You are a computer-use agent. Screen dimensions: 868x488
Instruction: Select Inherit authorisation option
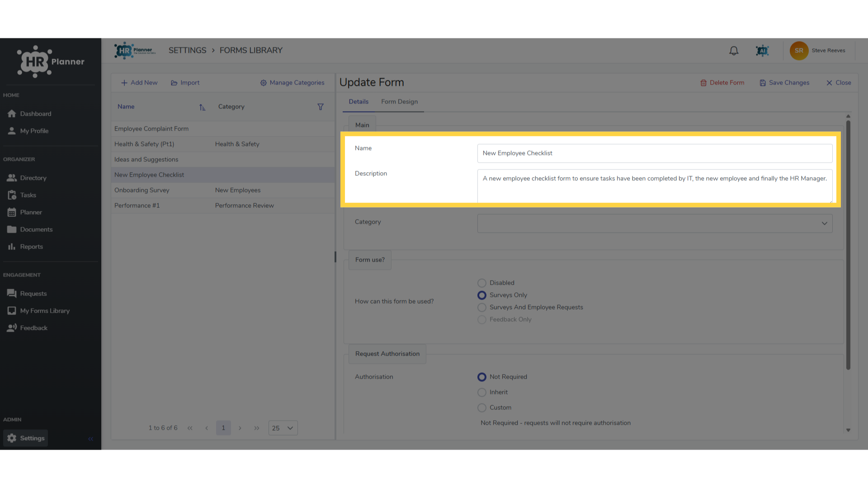tap(482, 392)
